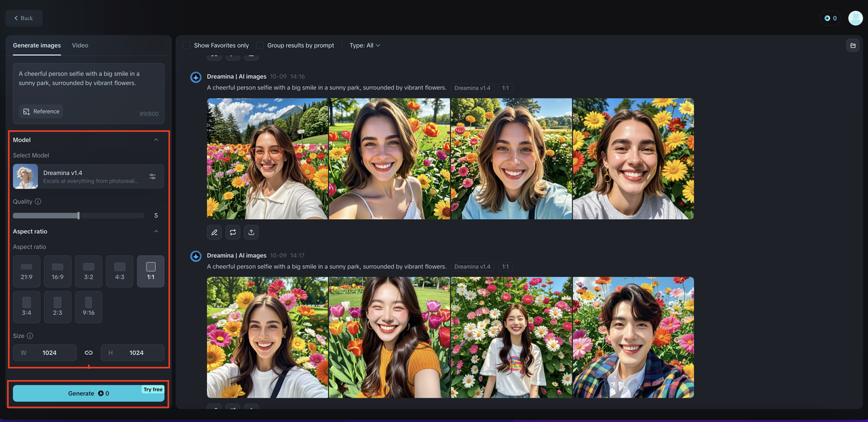Image resolution: width=868 pixels, height=422 pixels.
Task: Open the user avatar menu
Action: point(855,18)
